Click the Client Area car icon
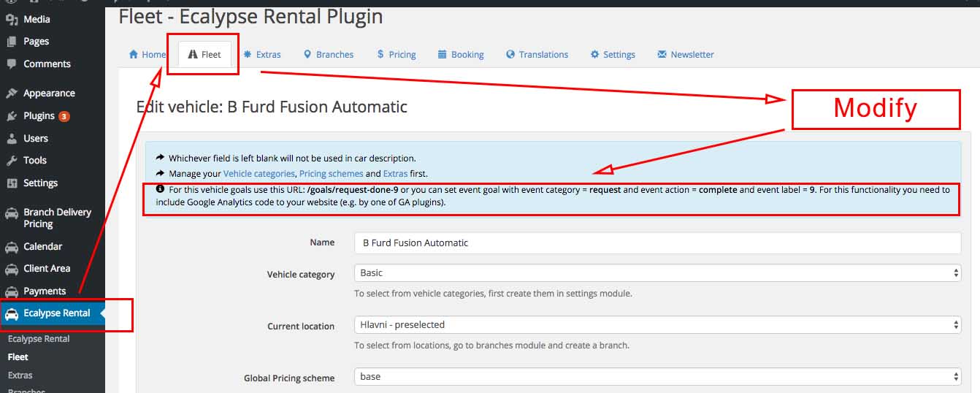This screenshot has height=393, width=980. 12,269
